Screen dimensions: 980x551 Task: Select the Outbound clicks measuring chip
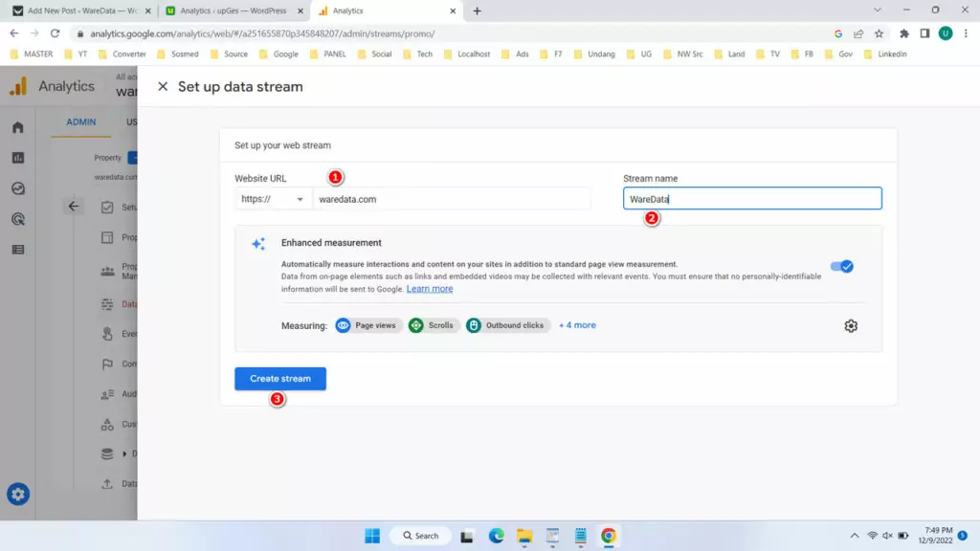pos(507,325)
